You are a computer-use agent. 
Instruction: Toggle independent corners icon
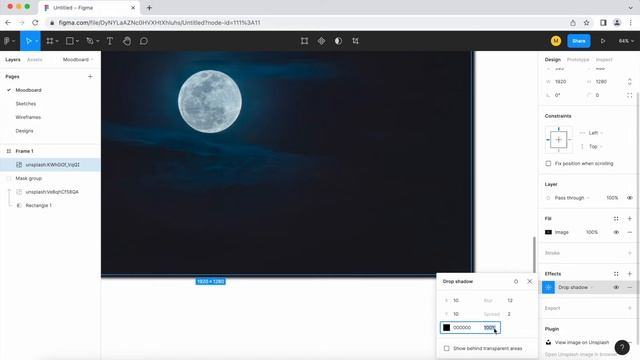click(630, 95)
